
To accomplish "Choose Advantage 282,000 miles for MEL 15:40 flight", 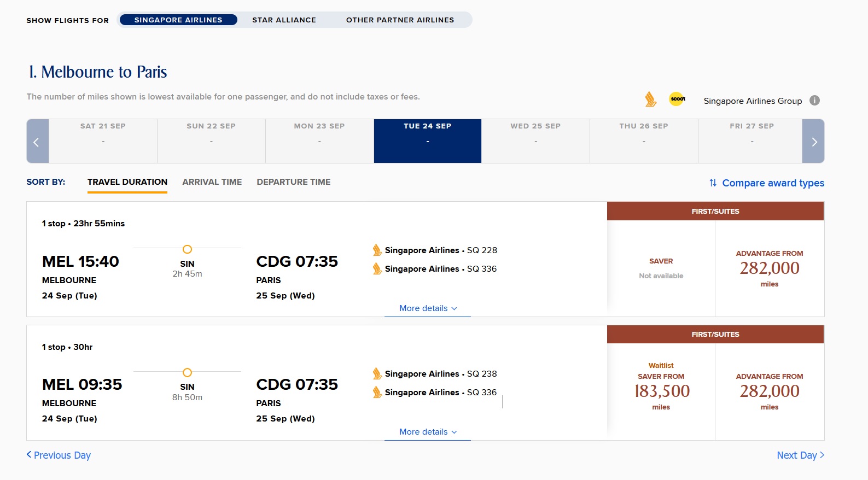I will tap(770, 268).
